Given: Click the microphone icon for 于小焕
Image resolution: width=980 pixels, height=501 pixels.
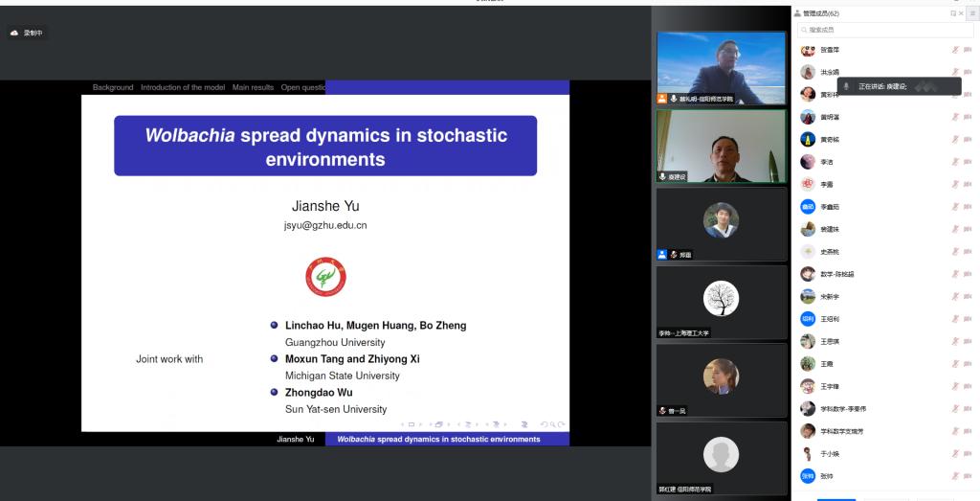Looking at the screenshot, I should [x=955, y=454].
